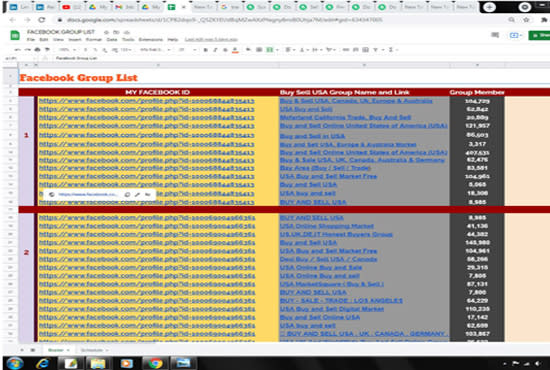
Task: Click the move-to-folder icon beside title
Action: coord(116,32)
